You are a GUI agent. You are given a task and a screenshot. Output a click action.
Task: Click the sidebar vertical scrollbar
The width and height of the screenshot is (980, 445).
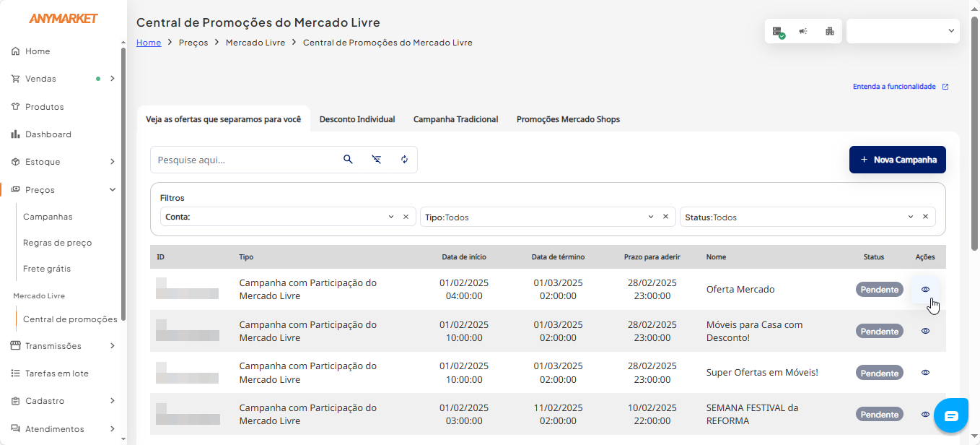(123, 184)
